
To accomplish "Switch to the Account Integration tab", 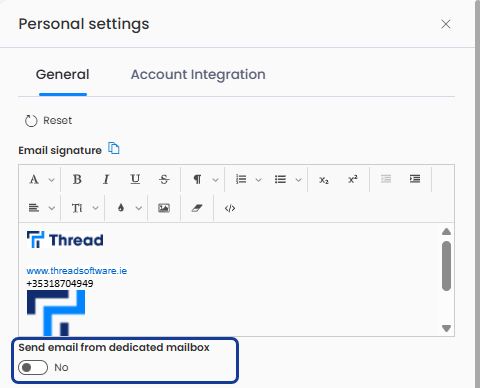I will pos(198,74).
